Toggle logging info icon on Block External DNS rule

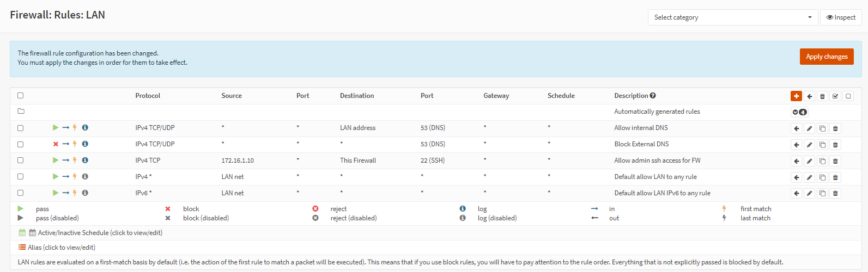point(85,144)
